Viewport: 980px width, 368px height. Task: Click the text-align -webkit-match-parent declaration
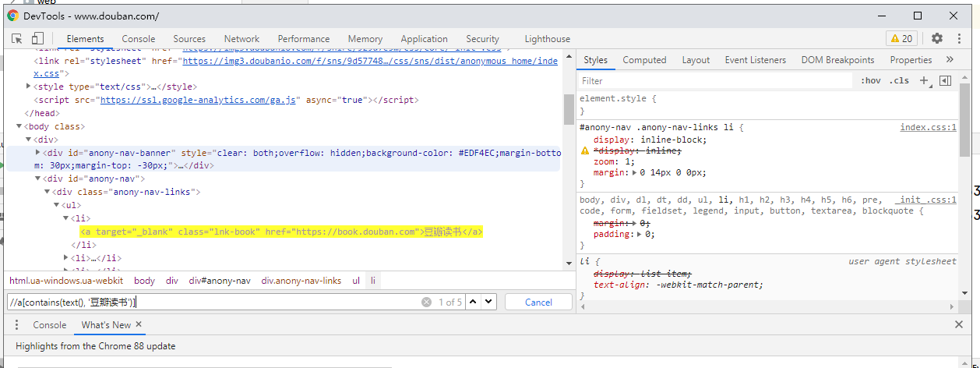[x=678, y=285]
